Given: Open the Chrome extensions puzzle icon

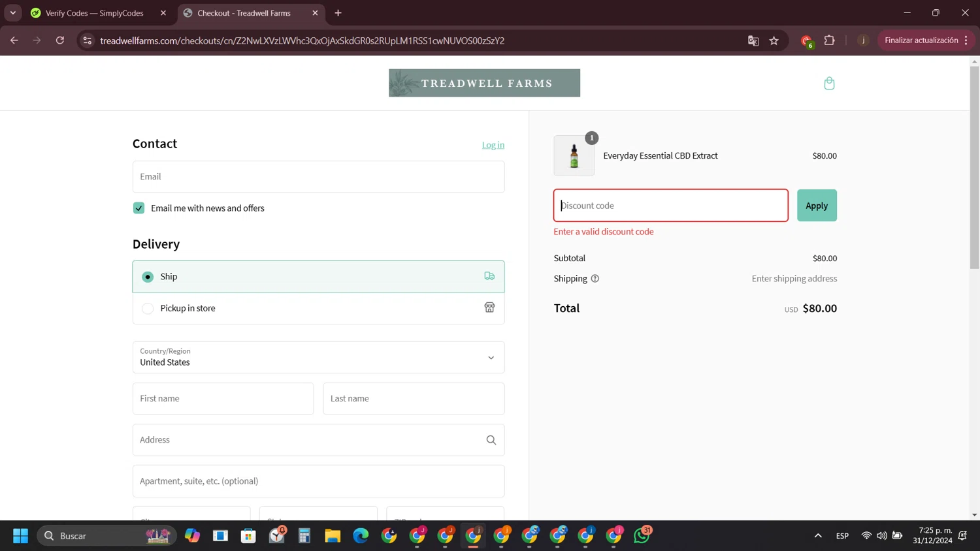Looking at the screenshot, I should click(829, 40).
